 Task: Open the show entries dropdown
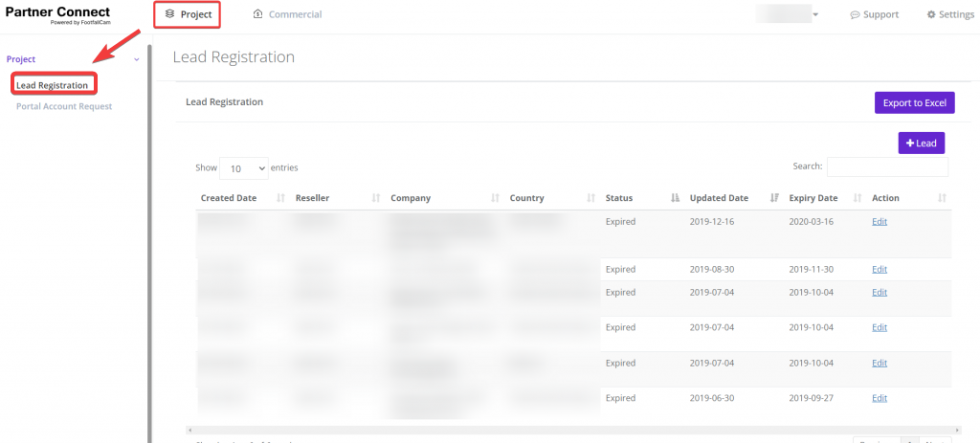(x=244, y=168)
